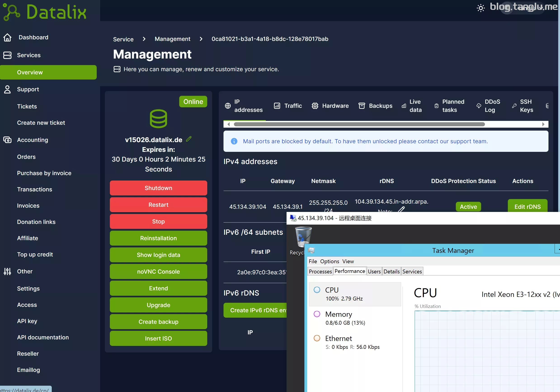
Task: Click the blue info icon in the mail notice
Action: (234, 141)
